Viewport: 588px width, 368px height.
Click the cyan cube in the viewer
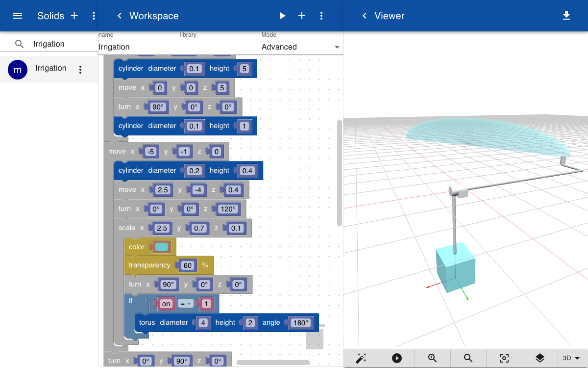[x=455, y=267]
